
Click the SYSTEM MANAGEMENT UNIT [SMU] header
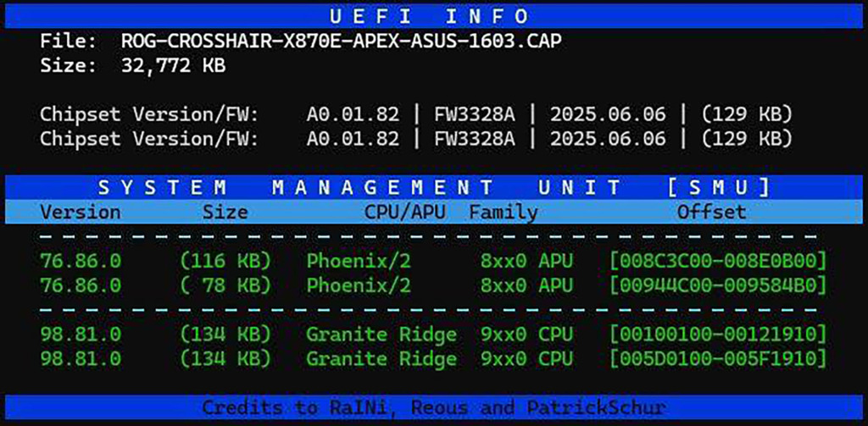434,187
